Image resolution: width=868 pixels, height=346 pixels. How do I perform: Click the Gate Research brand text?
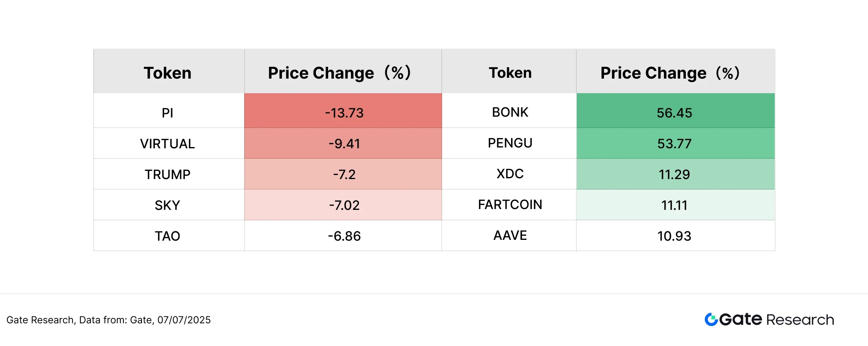tap(776, 320)
